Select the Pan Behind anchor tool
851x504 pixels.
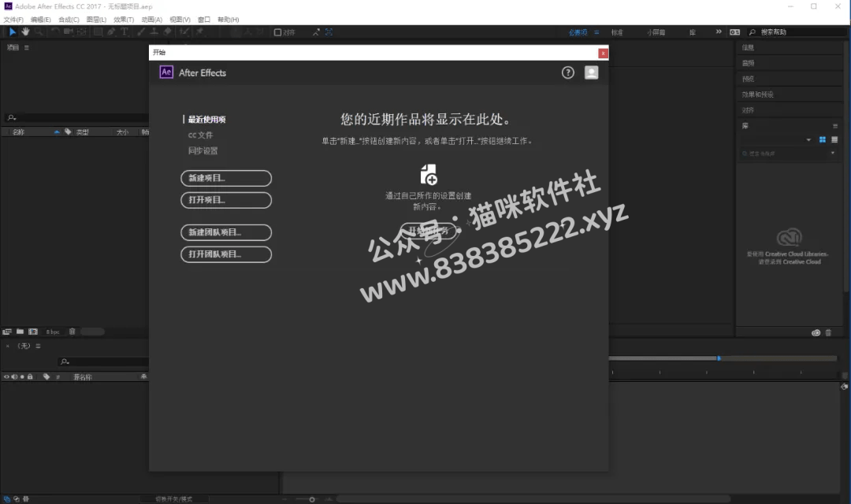point(81,32)
